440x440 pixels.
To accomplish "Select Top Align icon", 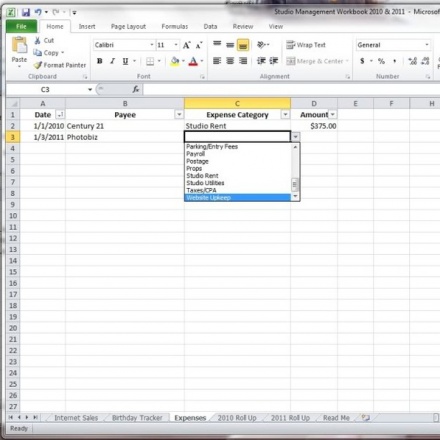I will click(217, 44).
